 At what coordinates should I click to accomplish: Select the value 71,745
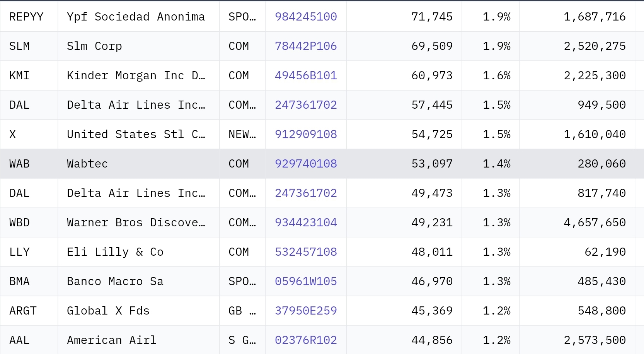pyautogui.click(x=432, y=17)
